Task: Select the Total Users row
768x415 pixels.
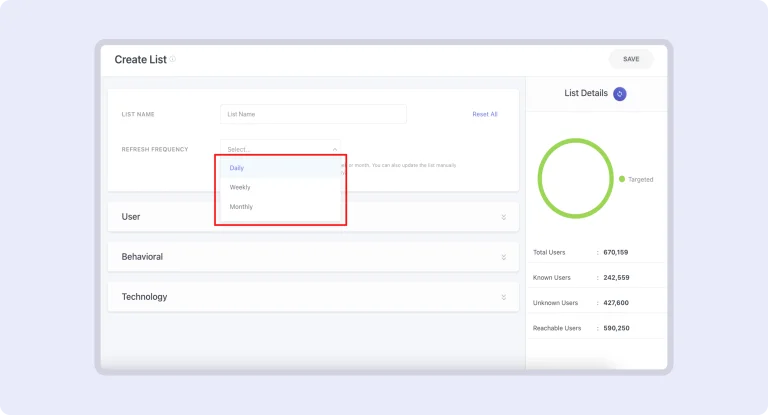Action: 595,252
